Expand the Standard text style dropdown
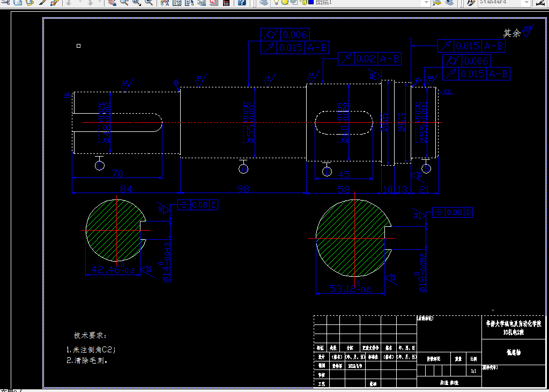 [526, 3]
